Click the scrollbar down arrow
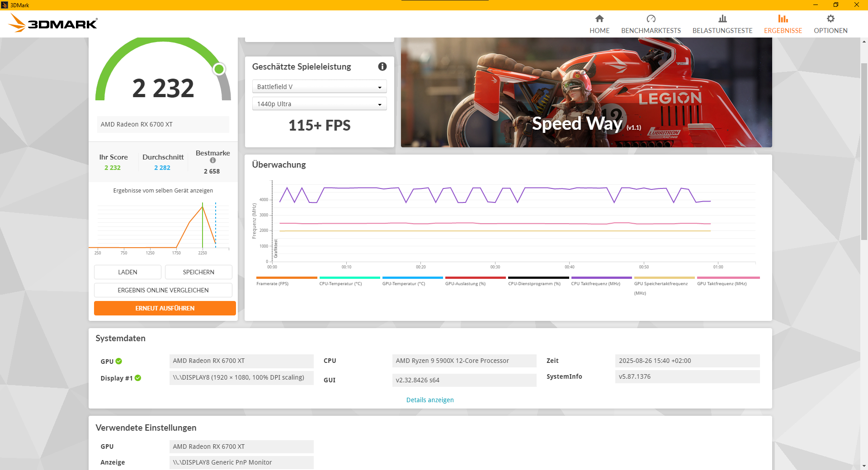 coord(864,465)
